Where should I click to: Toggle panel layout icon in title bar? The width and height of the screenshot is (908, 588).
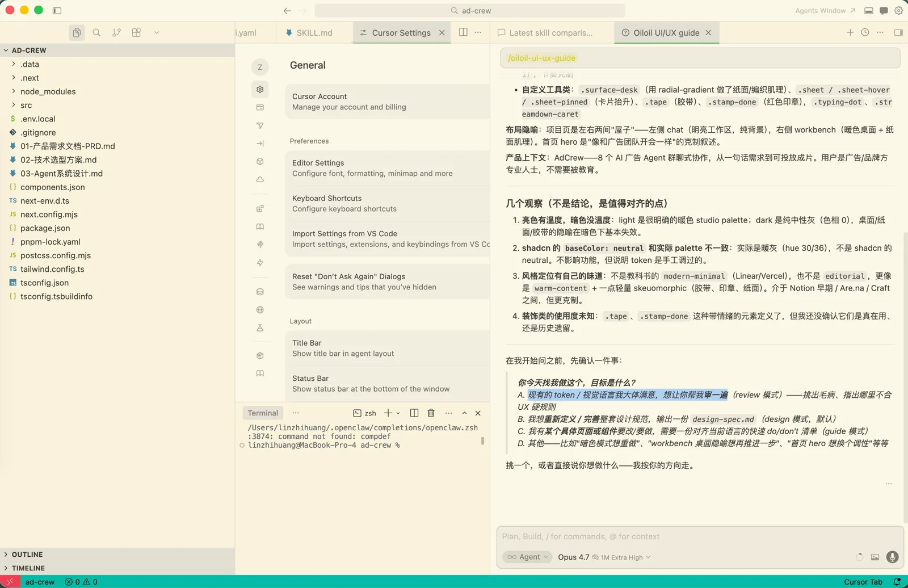868,11
